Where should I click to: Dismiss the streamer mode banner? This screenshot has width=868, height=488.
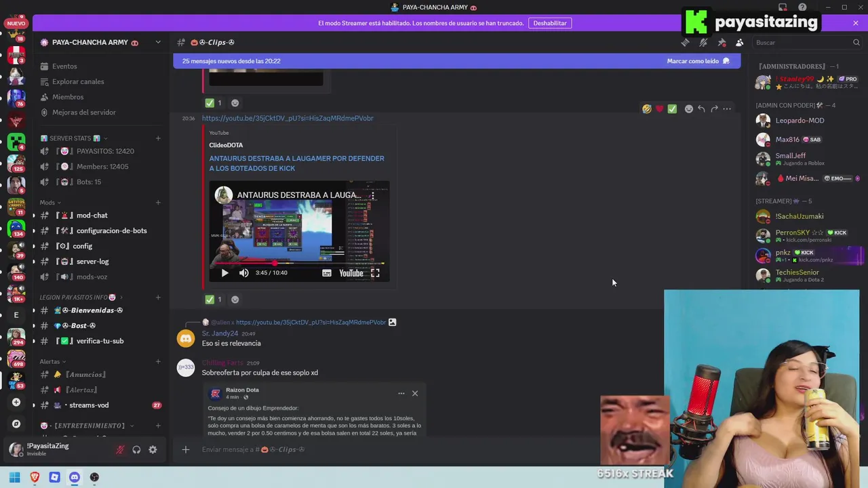[856, 23]
